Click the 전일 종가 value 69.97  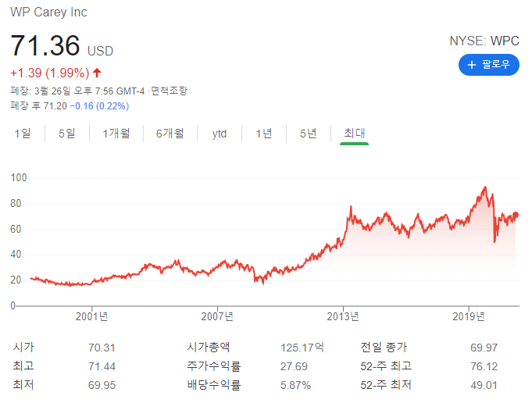pos(484,348)
